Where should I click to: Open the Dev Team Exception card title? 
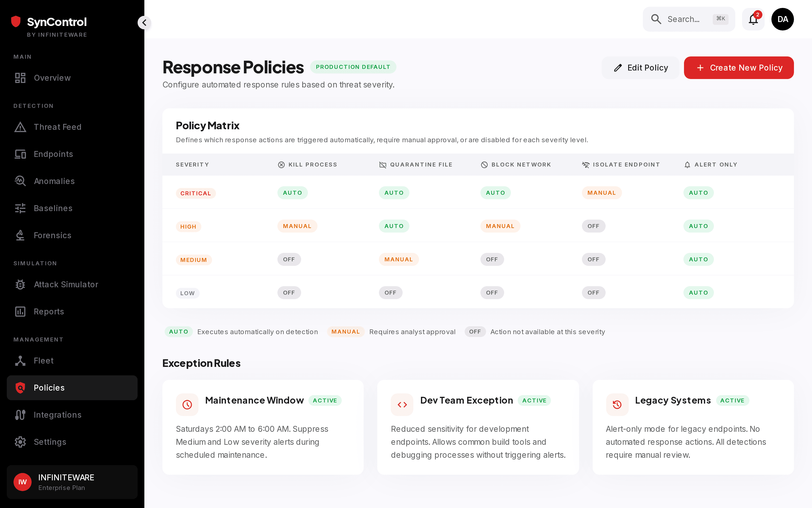[x=466, y=400]
